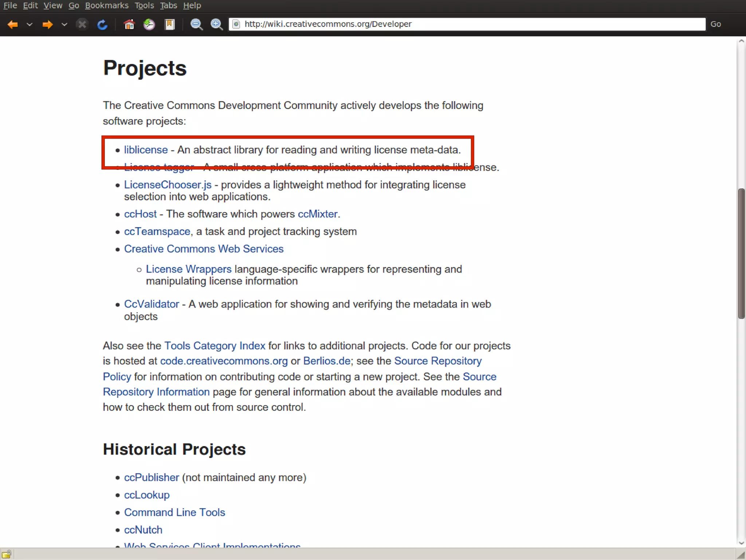The height and width of the screenshot is (560, 746).
Task: Expand the Back history dropdown arrow
Action: click(30, 24)
